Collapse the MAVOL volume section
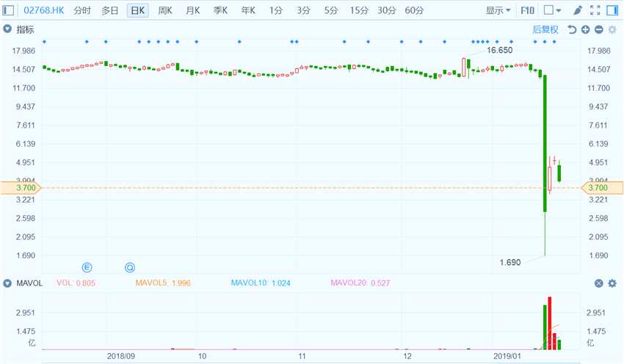 click(x=7, y=283)
